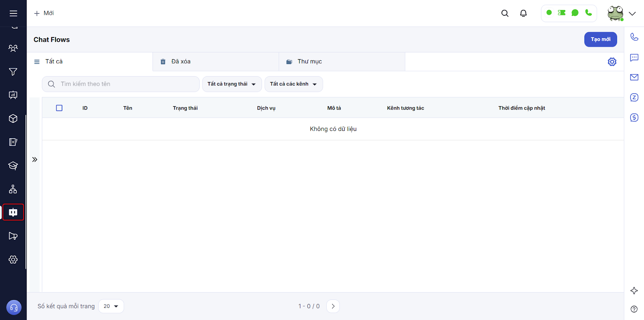644x320 pixels.
Task: Open the results-per-page 20 dropdown
Action: pyautogui.click(x=111, y=306)
